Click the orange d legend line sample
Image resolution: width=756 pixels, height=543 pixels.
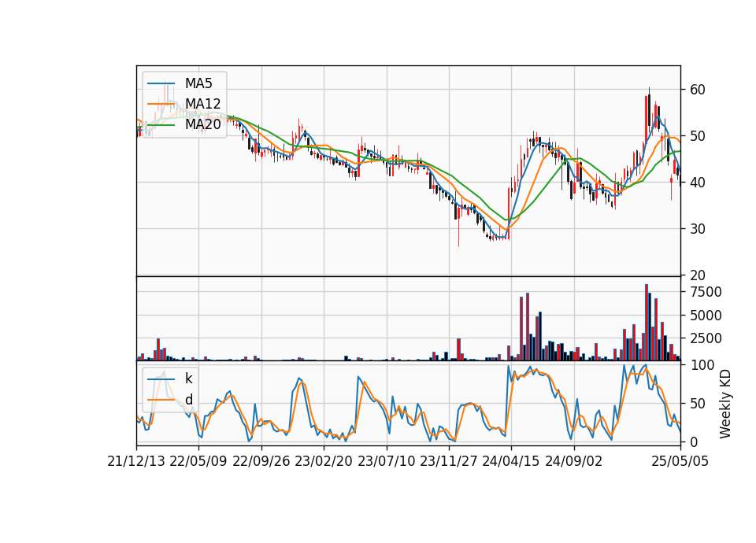(161, 400)
